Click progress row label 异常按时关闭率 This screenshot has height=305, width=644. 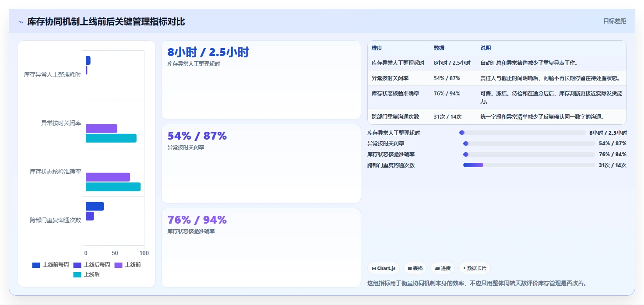386,144
